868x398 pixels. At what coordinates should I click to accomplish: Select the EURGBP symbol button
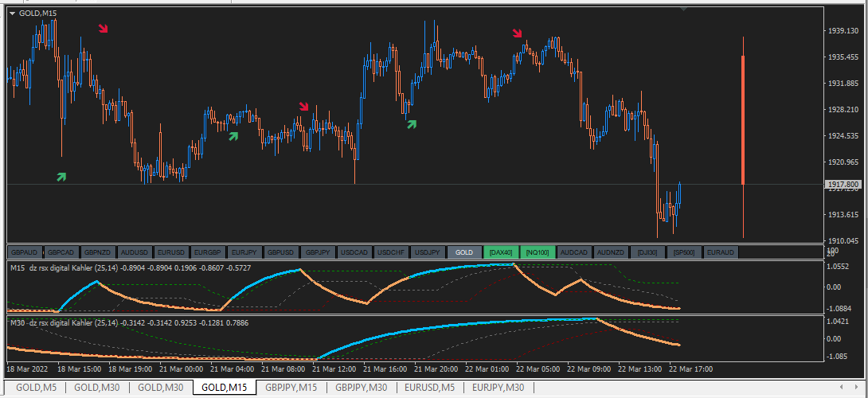pyautogui.click(x=208, y=252)
